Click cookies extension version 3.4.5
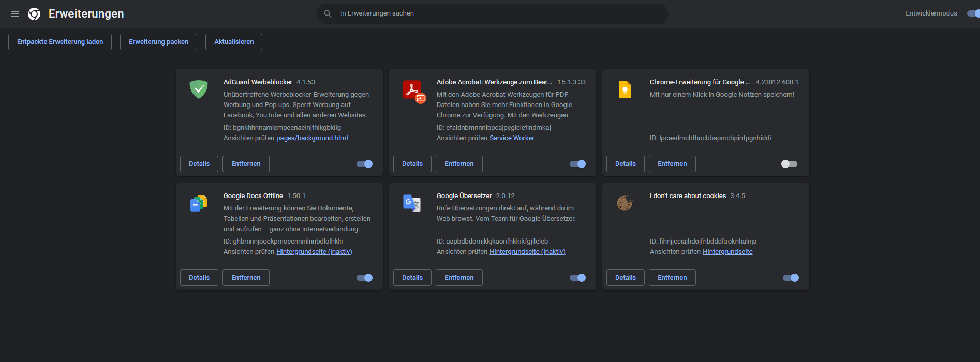The width and height of the screenshot is (980, 362). (x=738, y=196)
